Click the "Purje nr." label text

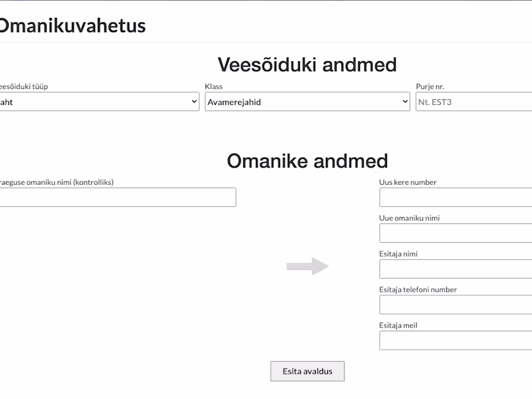430,86
